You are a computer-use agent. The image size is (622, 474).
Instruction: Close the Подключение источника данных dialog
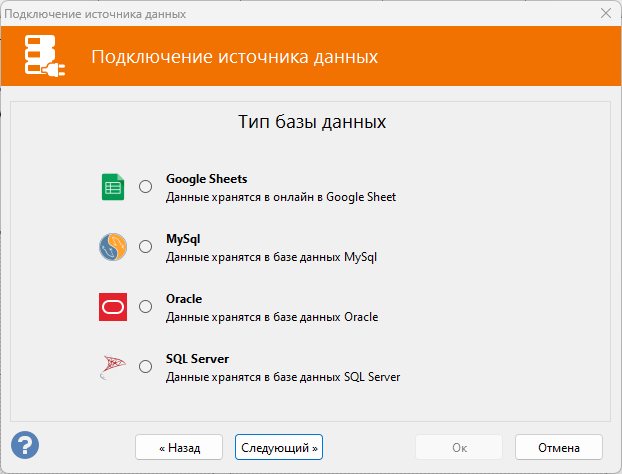coord(606,13)
